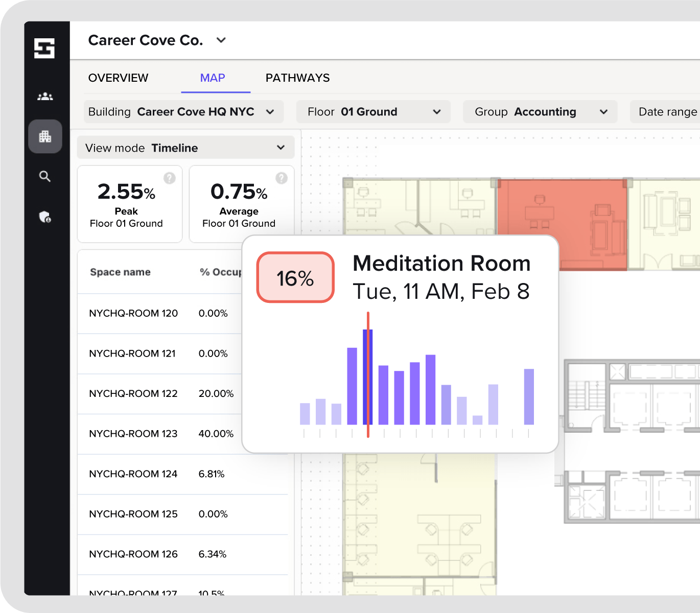Click the 16% occupancy badge in popup
This screenshot has height=613, width=700.
295,277
